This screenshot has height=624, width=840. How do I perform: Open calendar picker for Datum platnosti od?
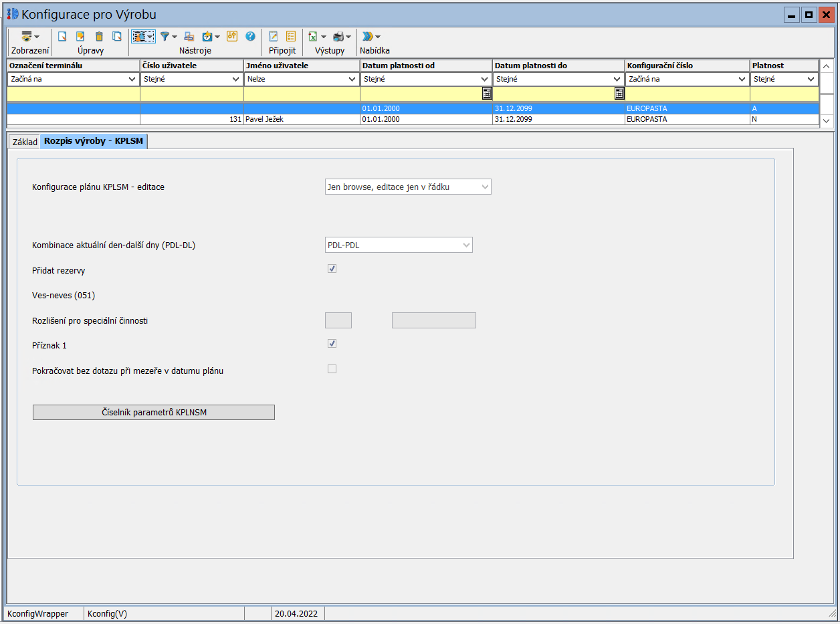click(487, 94)
